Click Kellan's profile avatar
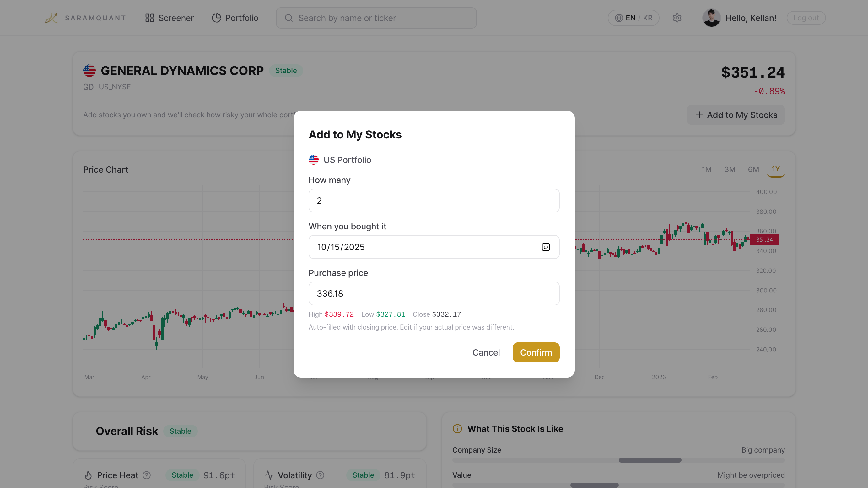The image size is (868, 488). (x=712, y=18)
